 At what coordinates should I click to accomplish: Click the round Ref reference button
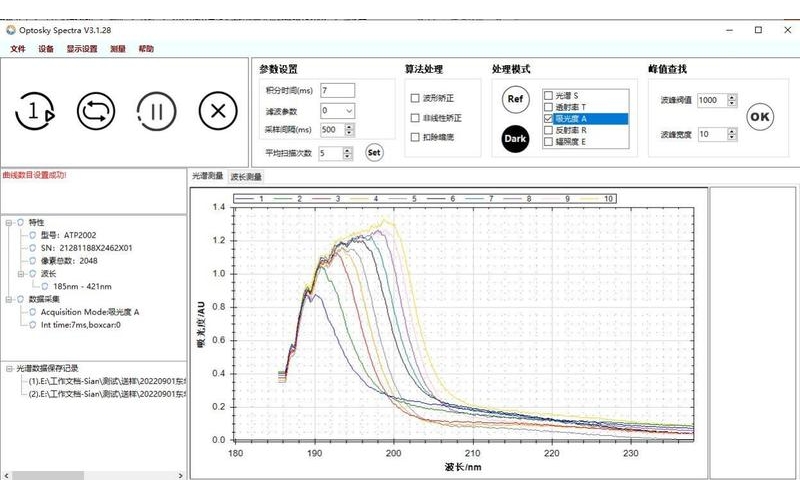(515, 99)
